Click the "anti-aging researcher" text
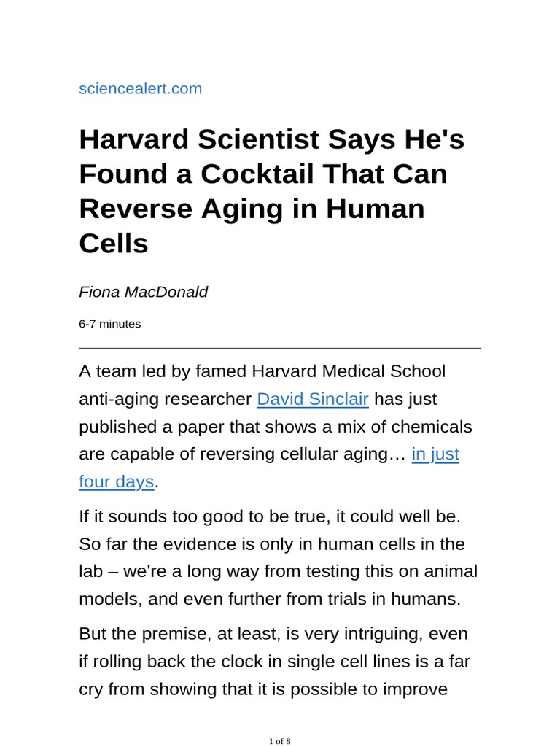This screenshot has height=747, width=560. click(x=165, y=399)
